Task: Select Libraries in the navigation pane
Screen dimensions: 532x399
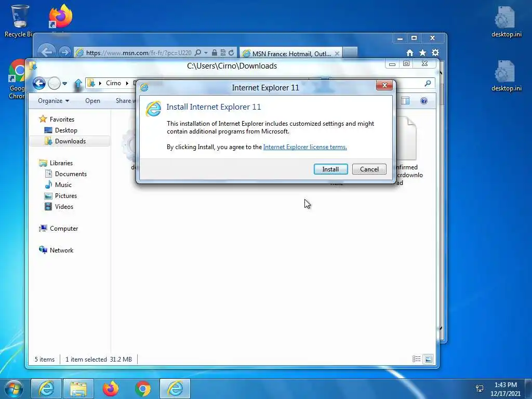Action: point(61,163)
